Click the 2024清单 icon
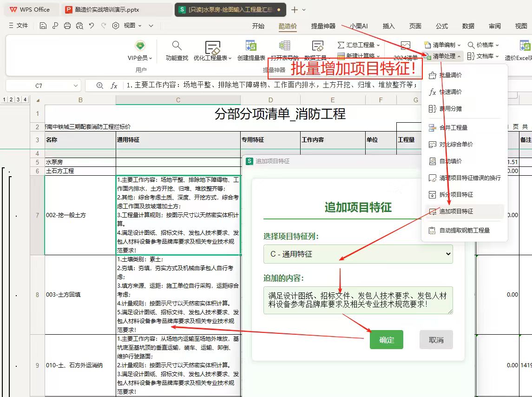This screenshot has height=397, width=532. click(405, 46)
